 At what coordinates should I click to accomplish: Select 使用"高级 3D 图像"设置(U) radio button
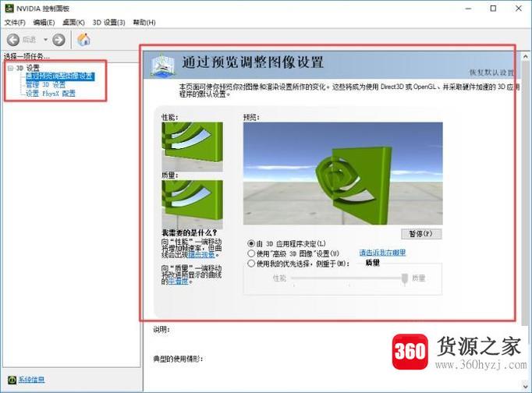coord(251,253)
